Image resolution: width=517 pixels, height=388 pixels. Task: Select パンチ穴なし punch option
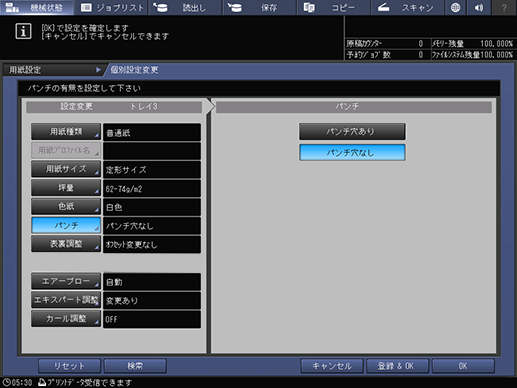pos(352,152)
